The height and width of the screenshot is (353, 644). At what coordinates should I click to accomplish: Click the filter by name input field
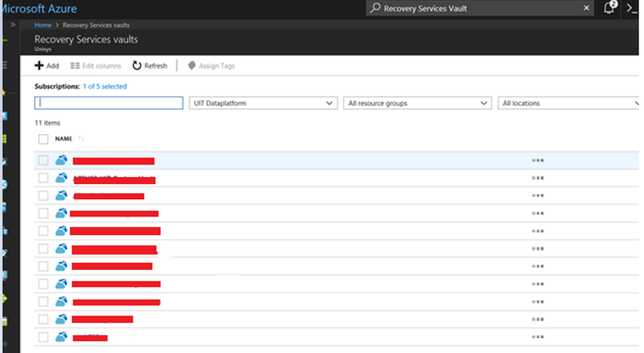109,103
